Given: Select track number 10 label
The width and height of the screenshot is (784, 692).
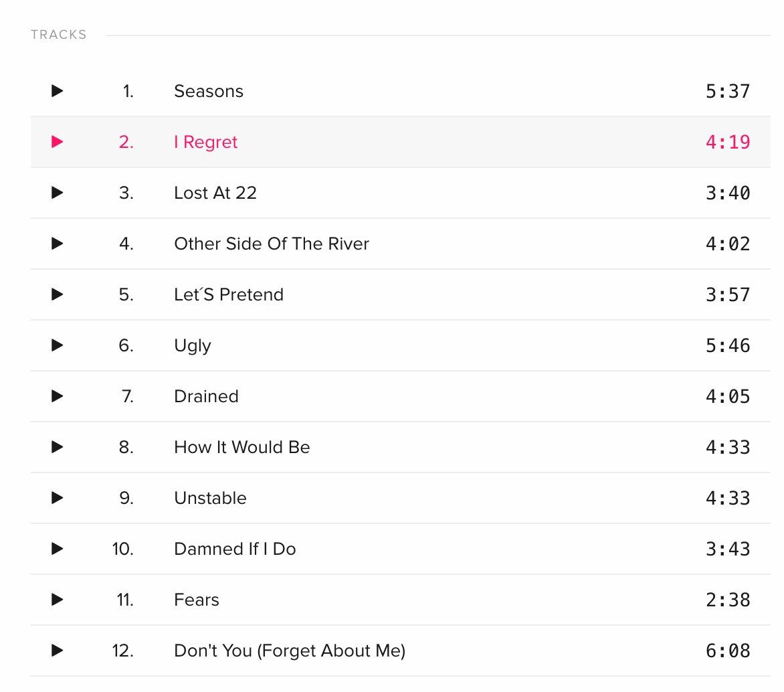Looking at the screenshot, I should coord(123,549).
